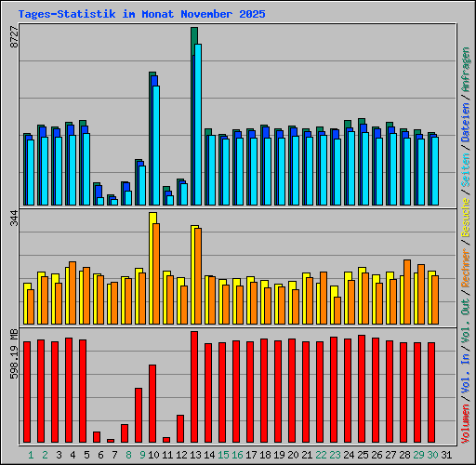The image size is (476, 465).
Task: Select the yellow Besuche bar for day 23
Action: [x=334, y=305]
